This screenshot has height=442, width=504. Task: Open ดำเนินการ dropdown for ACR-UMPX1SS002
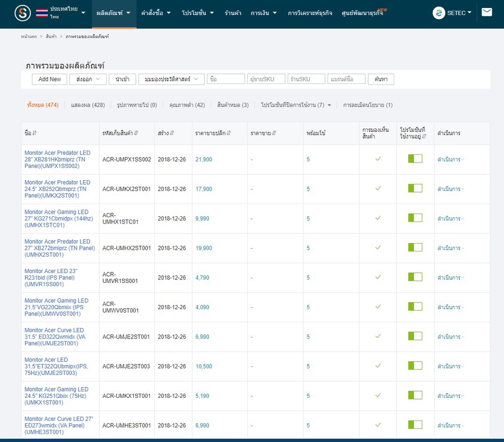pos(450,160)
